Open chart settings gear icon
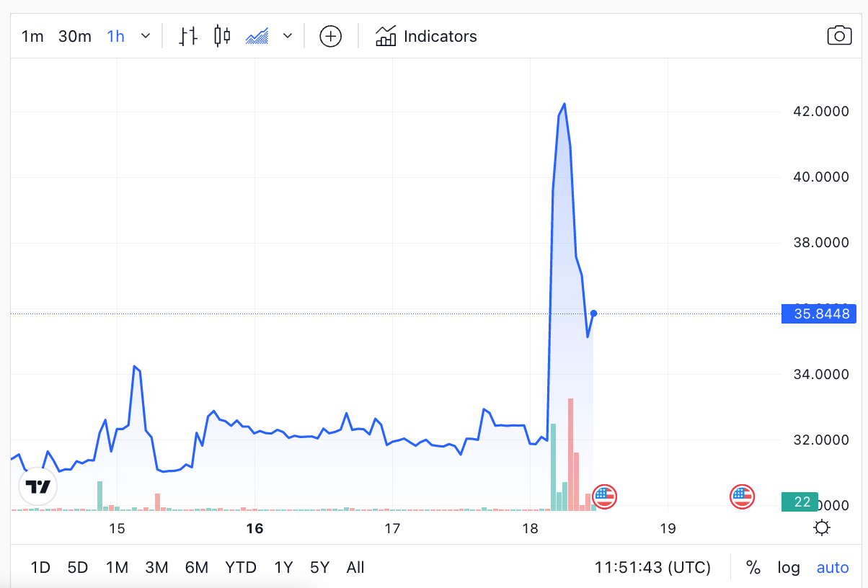868x588 pixels. pos(821,528)
